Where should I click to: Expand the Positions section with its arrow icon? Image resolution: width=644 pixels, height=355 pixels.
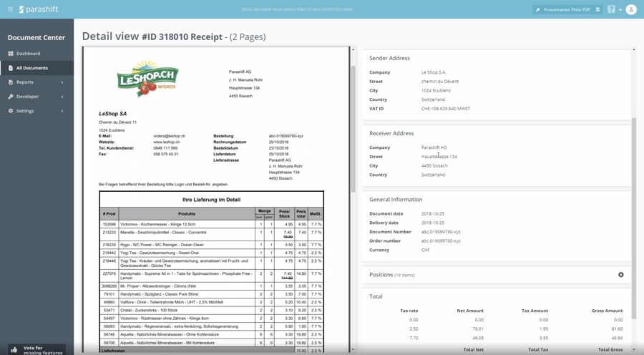point(621,274)
